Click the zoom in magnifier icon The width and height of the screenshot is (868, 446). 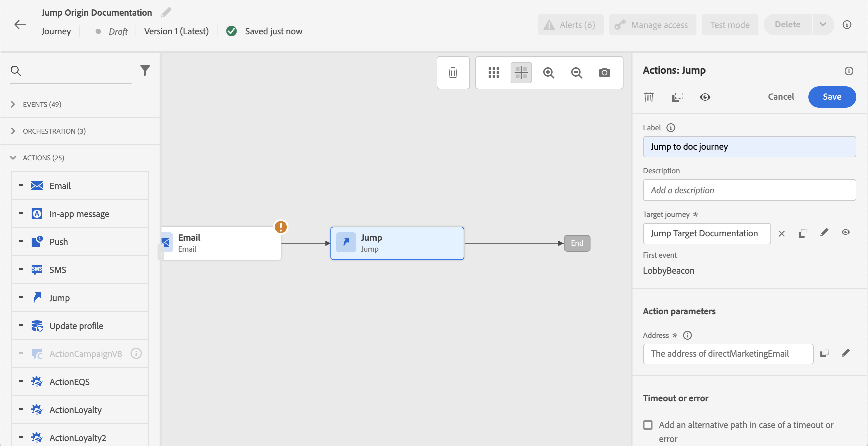tap(549, 72)
